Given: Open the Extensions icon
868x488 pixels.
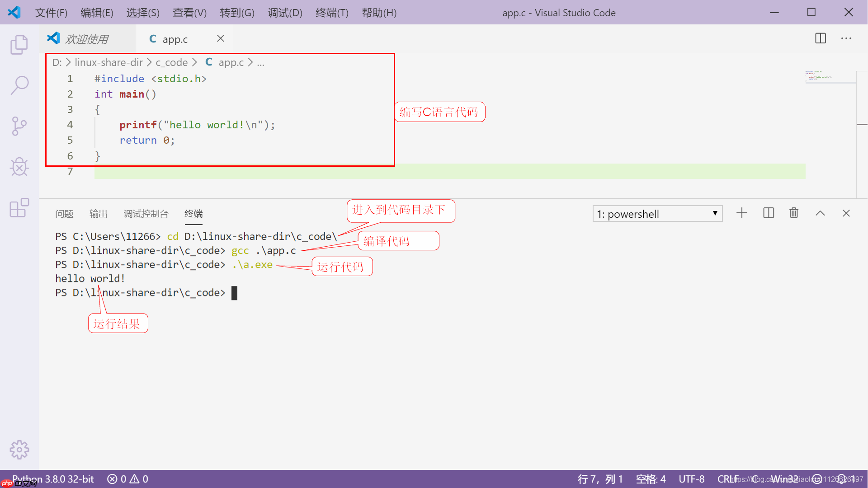Looking at the screenshot, I should pos(19,208).
